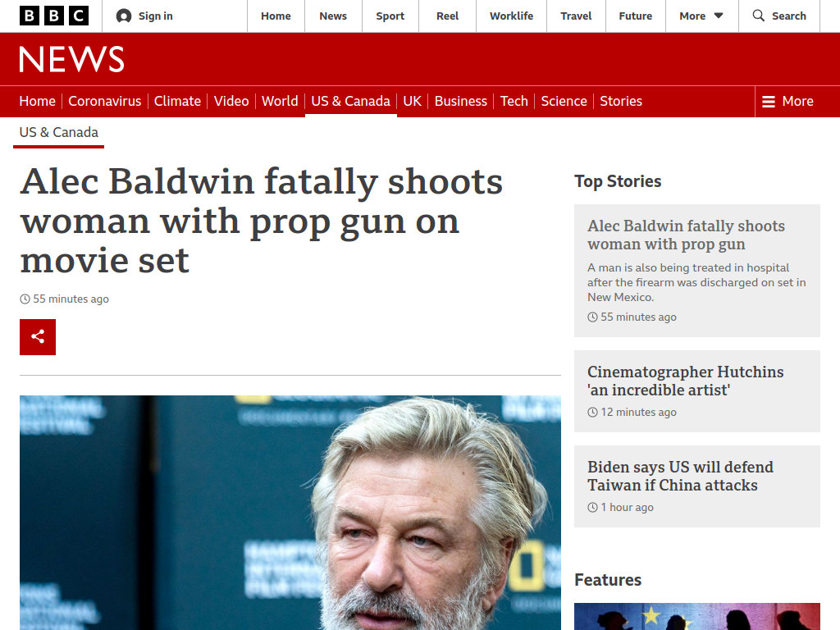Go to the Sport section

(390, 16)
